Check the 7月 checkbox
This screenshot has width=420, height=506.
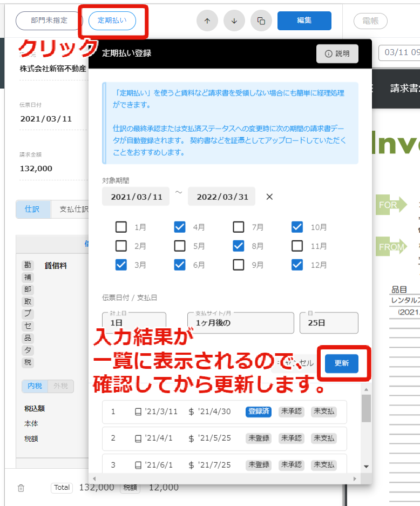(x=239, y=227)
